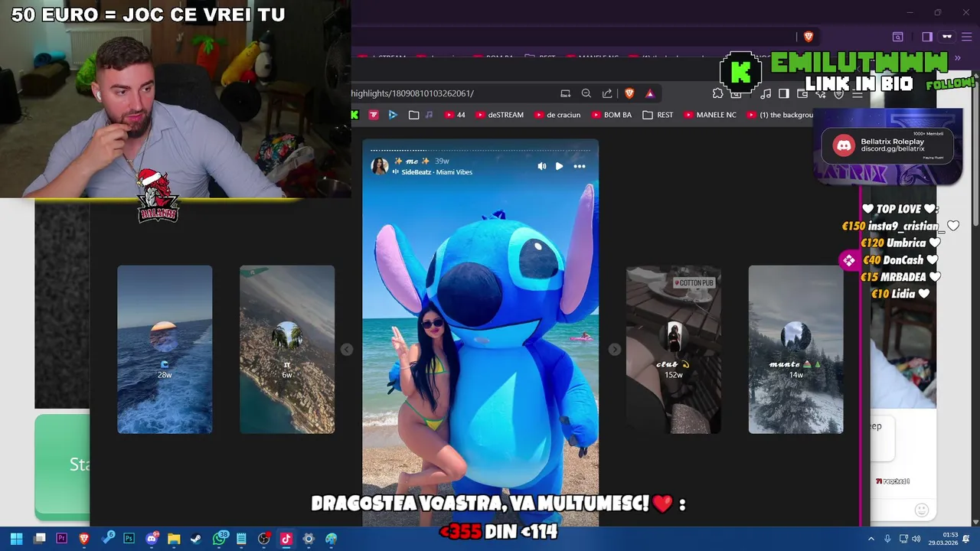Open the blue play-arrow bookmark icon
The width and height of the screenshot is (980, 551).
(393, 115)
